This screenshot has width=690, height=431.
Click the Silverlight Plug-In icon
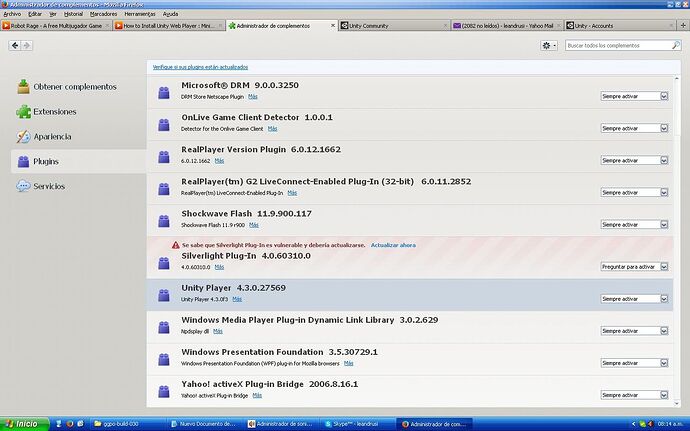click(164, 263)
